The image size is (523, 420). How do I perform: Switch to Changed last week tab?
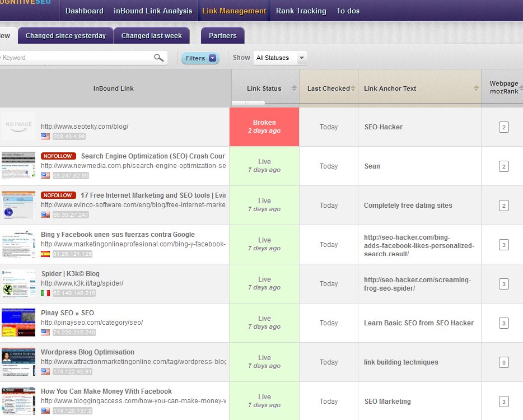151,36
